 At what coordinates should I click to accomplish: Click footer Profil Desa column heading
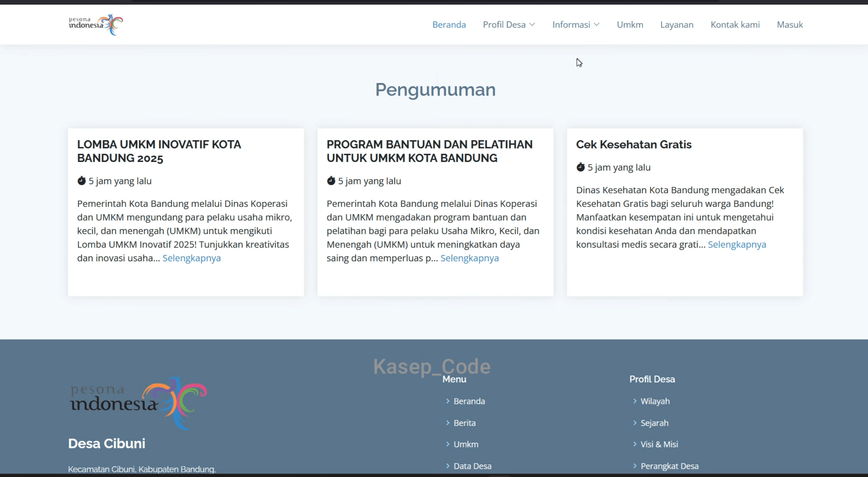(x=652, y=379)
